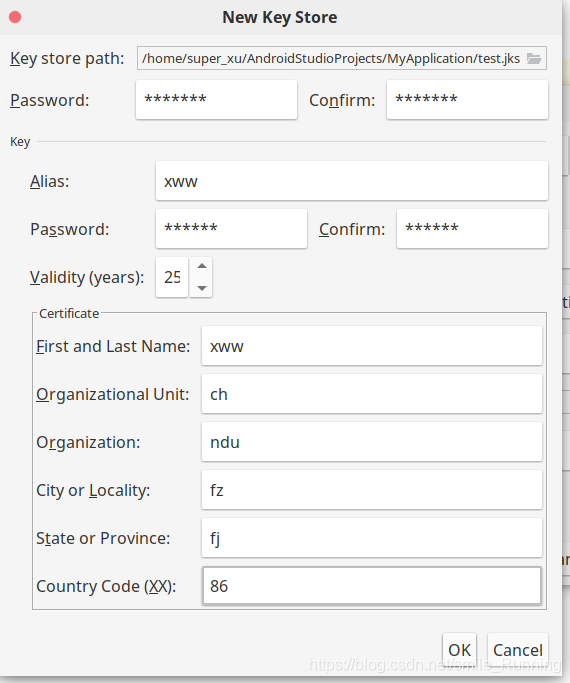
Task: Edit the Organization field showing ndu
Action: tap(372, 442)
